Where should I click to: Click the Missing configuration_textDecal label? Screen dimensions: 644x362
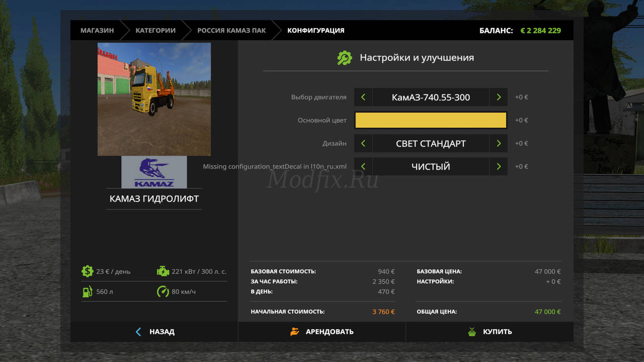pyautogui.click(x=274, y=166)
